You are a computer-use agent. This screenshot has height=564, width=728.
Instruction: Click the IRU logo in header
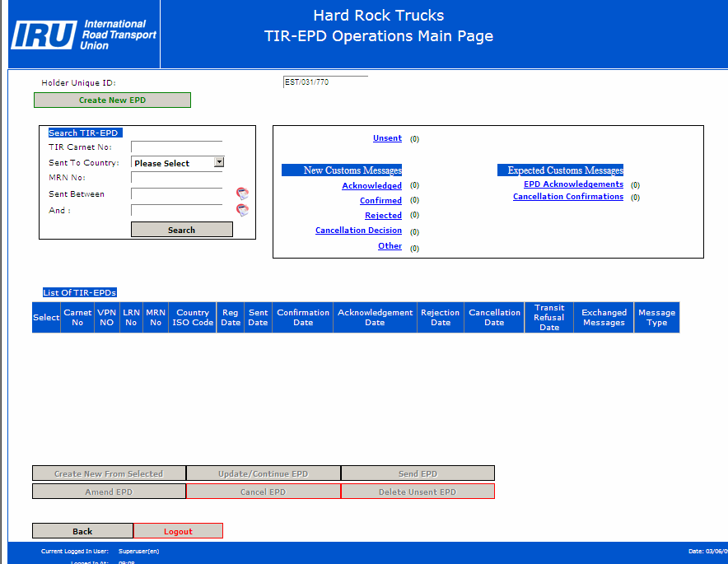84,35
